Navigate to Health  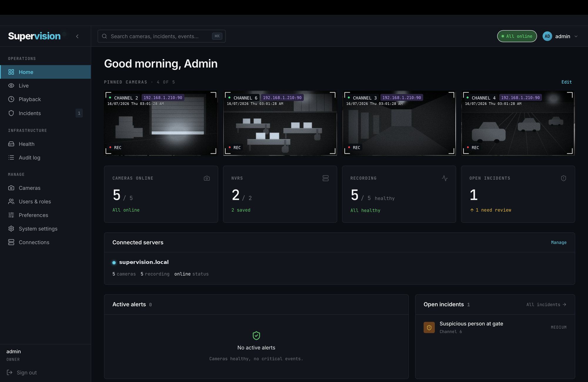(46, 144)
